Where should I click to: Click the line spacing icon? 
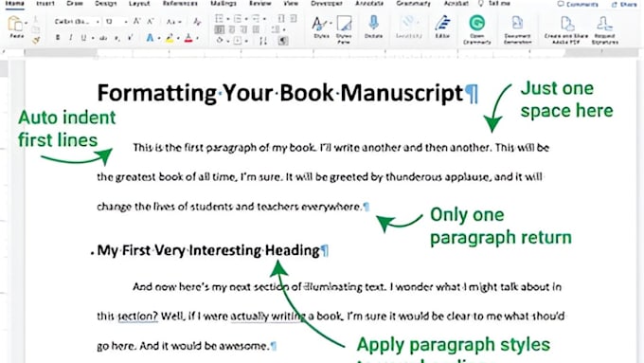tap(276, 29)
